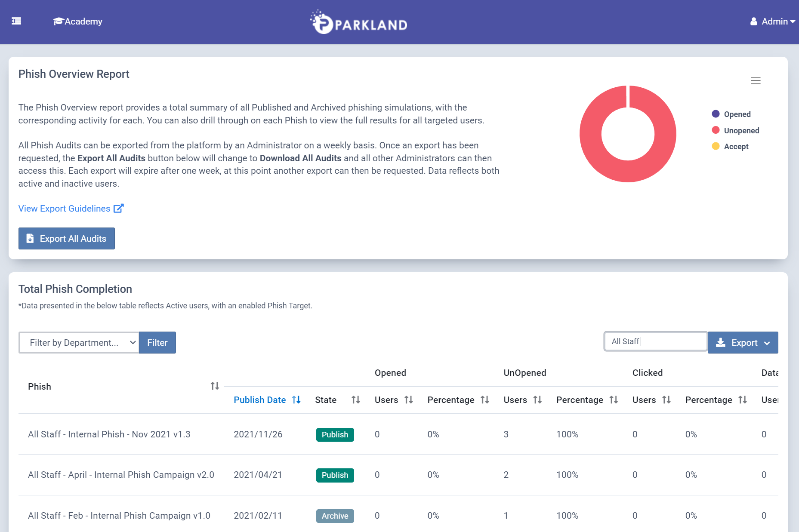Sort UnOpened Percentage column arrows
Image resolution: width=799 pixels, height=532 pixels.
(614, 400)
